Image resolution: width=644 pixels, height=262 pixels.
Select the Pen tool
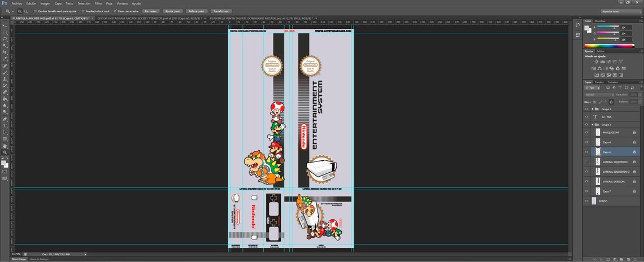pos(5,119)
